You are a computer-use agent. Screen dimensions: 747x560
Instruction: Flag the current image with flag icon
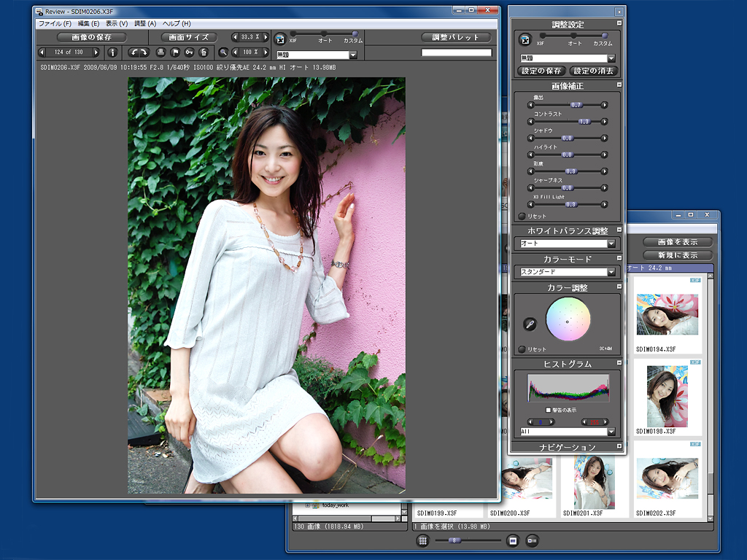(x=175, y=52)
